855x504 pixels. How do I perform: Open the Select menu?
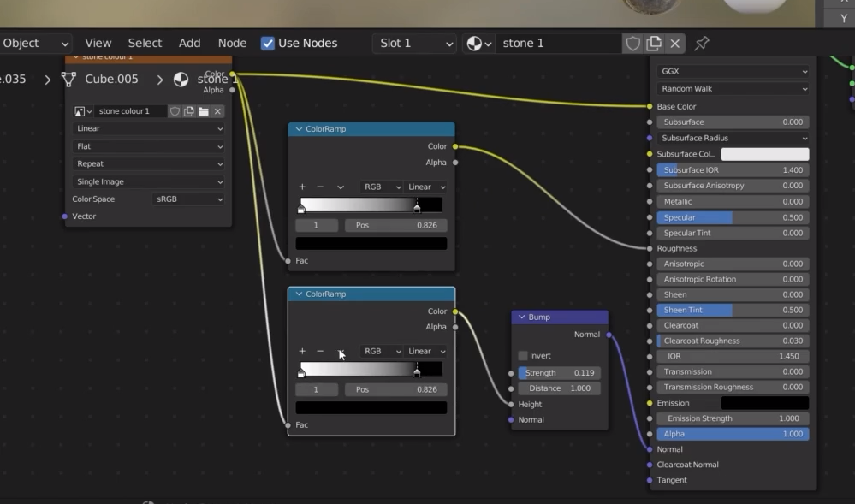pyautogui.click(x=145, y=43)
